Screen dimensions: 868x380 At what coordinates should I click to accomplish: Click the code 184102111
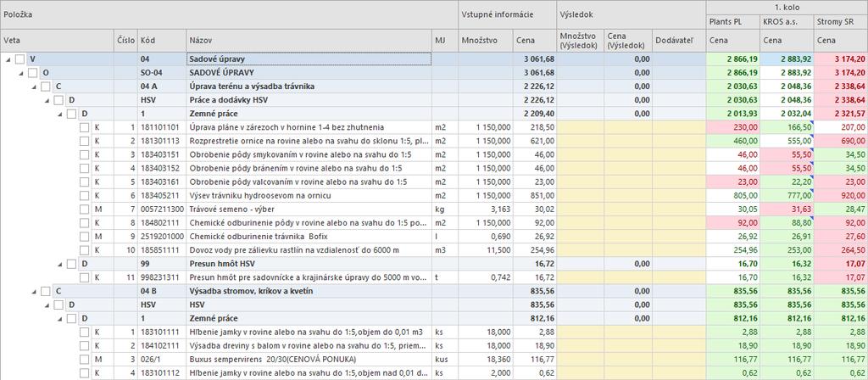158,345
